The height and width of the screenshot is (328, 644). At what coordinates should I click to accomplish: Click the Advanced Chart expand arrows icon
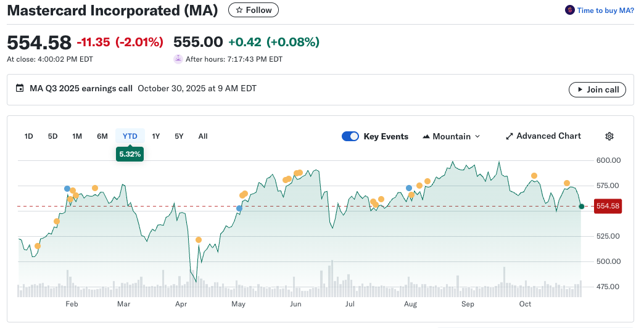click(x=510, y=136)
